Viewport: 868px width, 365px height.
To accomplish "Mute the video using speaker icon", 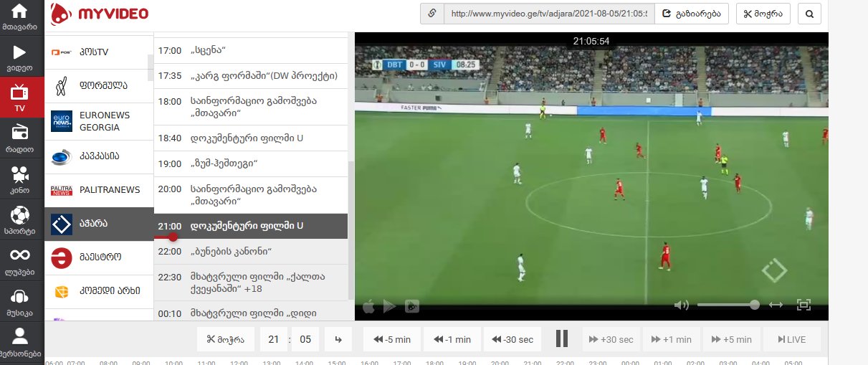I will (682, 305).
